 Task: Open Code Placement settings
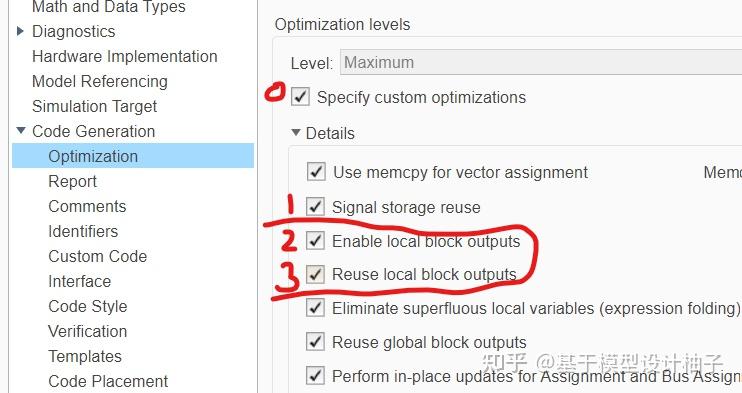point(108,381)
